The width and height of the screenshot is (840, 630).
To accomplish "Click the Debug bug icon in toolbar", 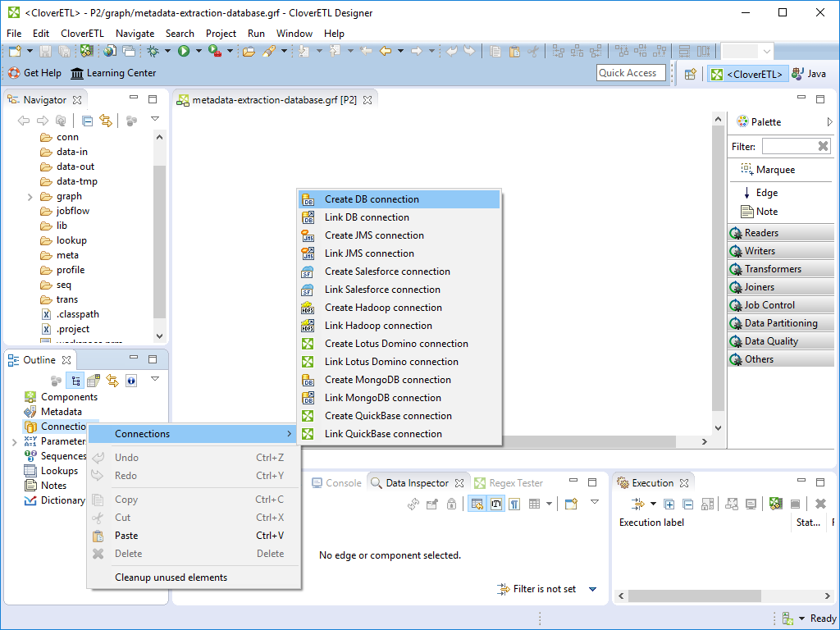I will [x=153, y=51].
